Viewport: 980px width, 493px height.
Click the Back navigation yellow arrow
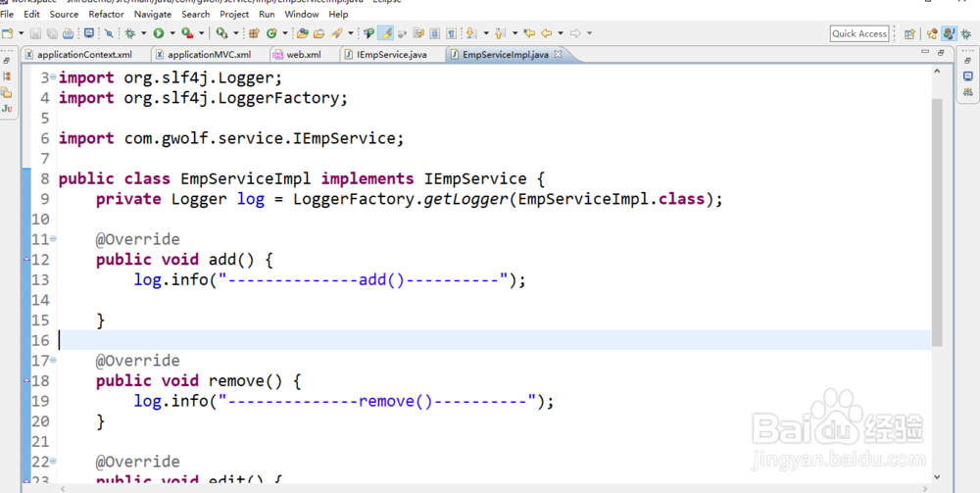pyautogui.click(x=546, y=33)
